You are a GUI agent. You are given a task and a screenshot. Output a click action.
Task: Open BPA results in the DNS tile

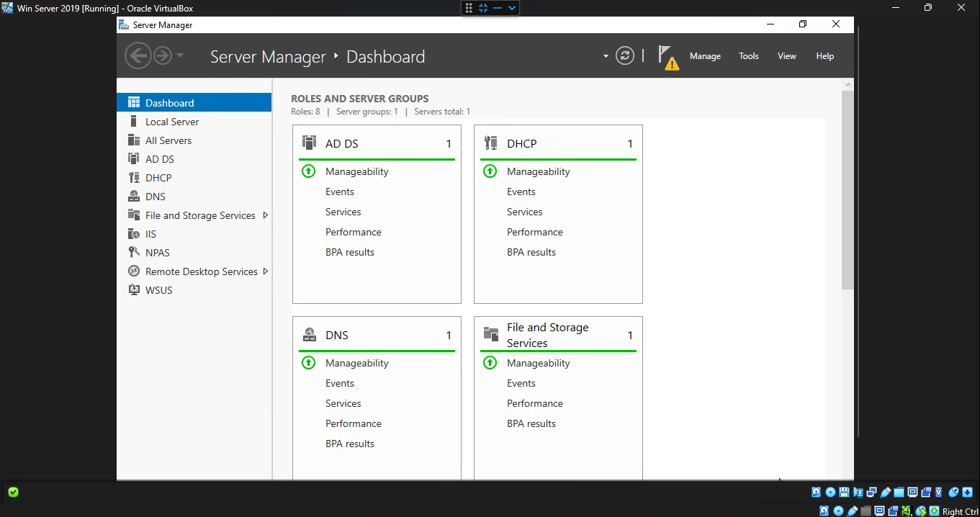pos(350,444)
